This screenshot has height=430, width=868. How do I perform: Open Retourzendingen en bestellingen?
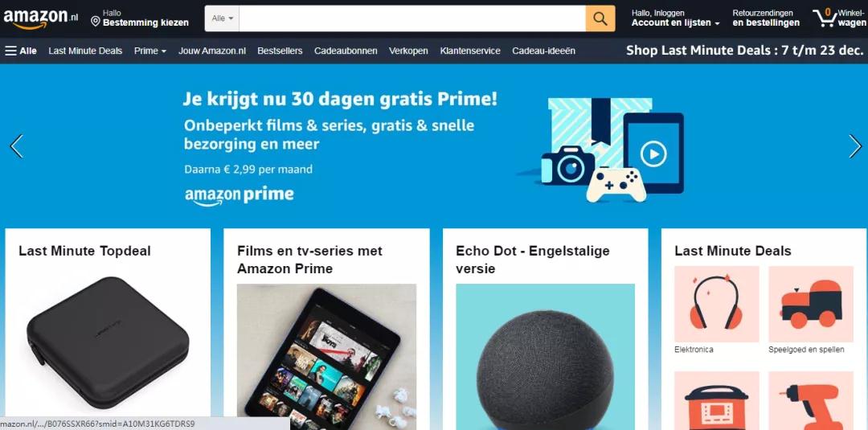tap(766, 18)
